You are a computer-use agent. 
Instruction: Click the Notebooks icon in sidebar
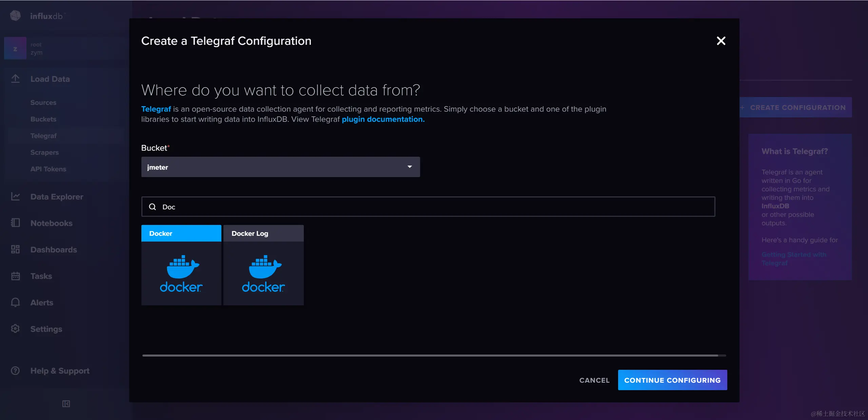(16, 223)
